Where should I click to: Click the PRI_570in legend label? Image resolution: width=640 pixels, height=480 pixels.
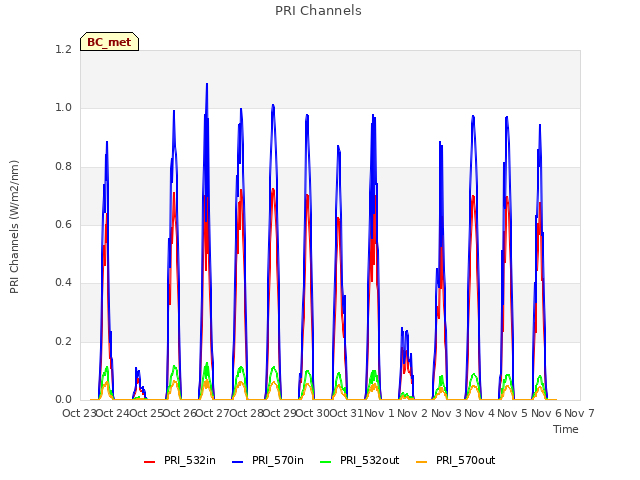[278, 460]
